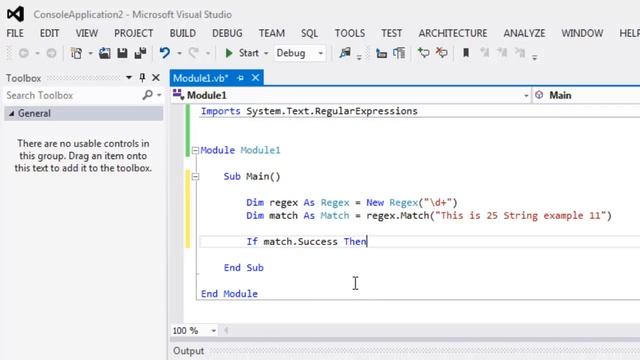Comment out selected lines using the toolbar icon
Image resolution: width=640 pixels, height=360 pixels.
tap(423, 53)
